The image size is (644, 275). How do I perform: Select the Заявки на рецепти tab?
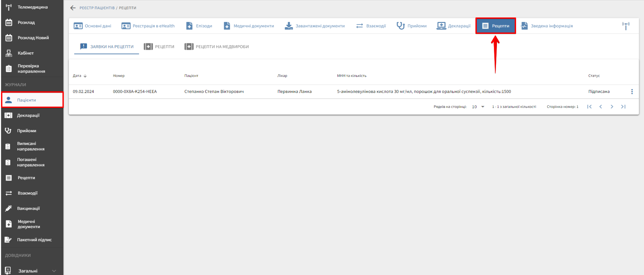coord(107,47)
